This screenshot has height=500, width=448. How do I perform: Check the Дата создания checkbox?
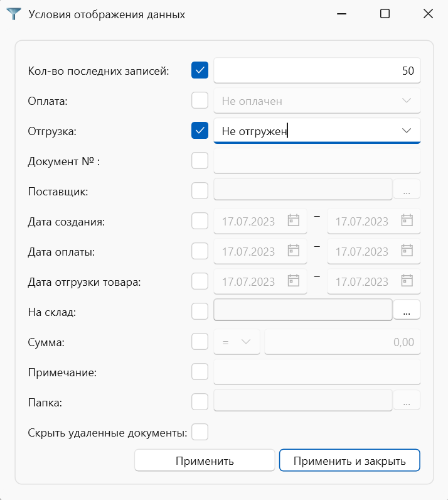click(200, 220)
